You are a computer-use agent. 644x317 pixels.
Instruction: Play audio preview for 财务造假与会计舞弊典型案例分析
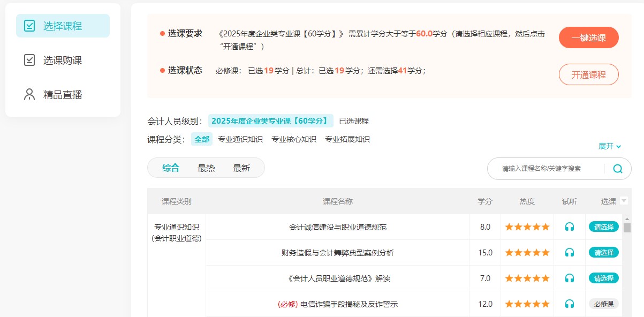click(569, 252)
